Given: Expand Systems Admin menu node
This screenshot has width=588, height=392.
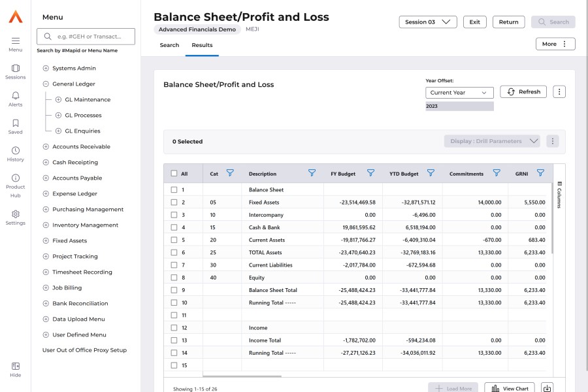Looking at the screenshot, I should (x=46, y=68).
